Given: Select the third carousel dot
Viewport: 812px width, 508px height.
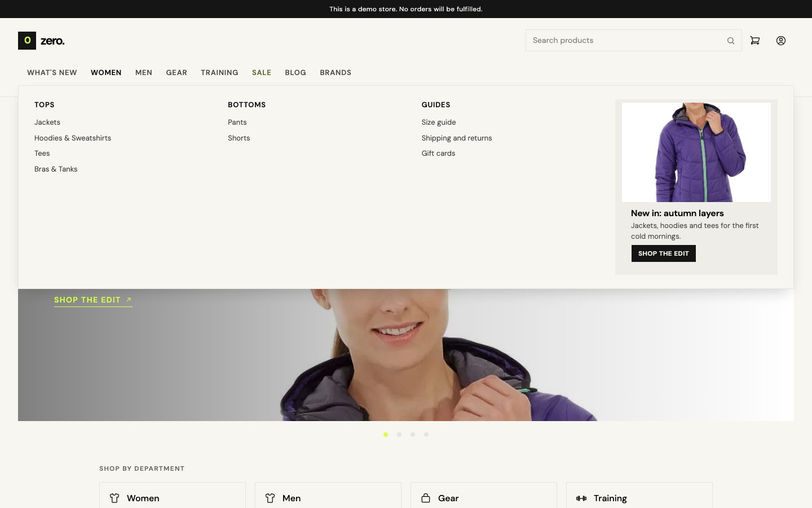Looking at the screenshot, I should [413, 435].
